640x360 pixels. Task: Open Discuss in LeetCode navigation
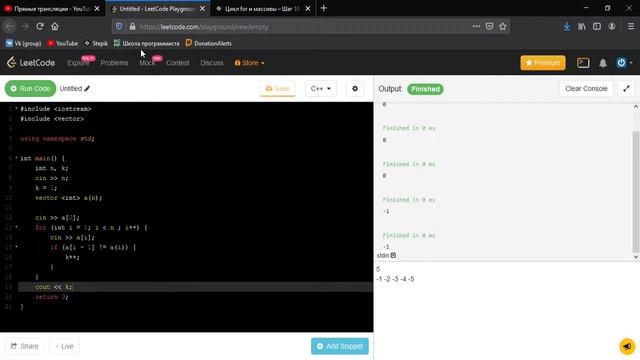pos(212,63)
